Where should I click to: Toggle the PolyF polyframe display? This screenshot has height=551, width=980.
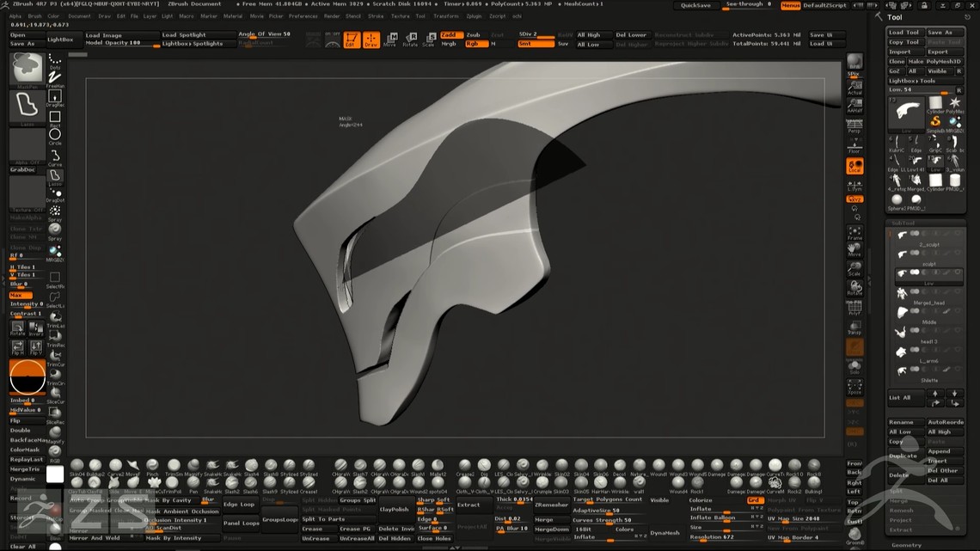coord(854,308)
